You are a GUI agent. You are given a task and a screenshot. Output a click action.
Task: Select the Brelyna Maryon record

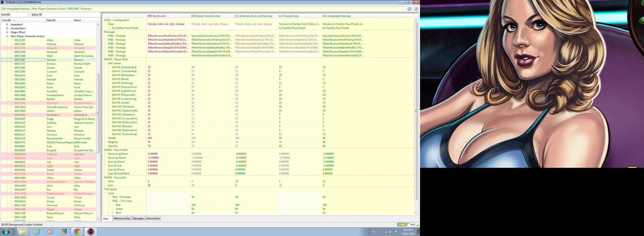point(49,213)
